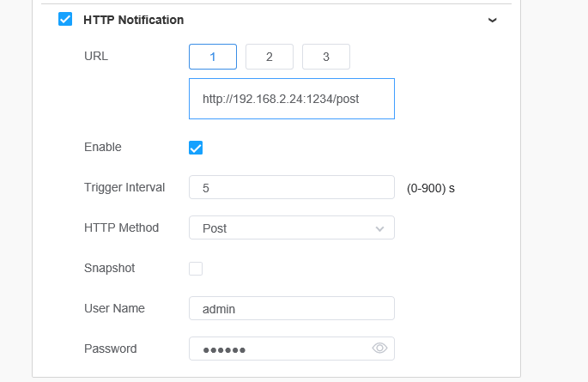Image resolution: width=588 pixels, height=382 pixels.
Task: Click the HTTP Notification heading text
Action: [134, 20]
